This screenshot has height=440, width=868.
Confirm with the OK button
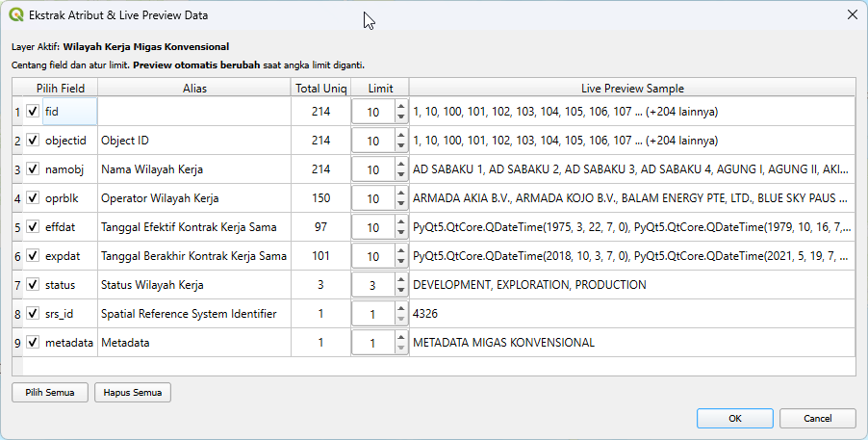(734, 418)
